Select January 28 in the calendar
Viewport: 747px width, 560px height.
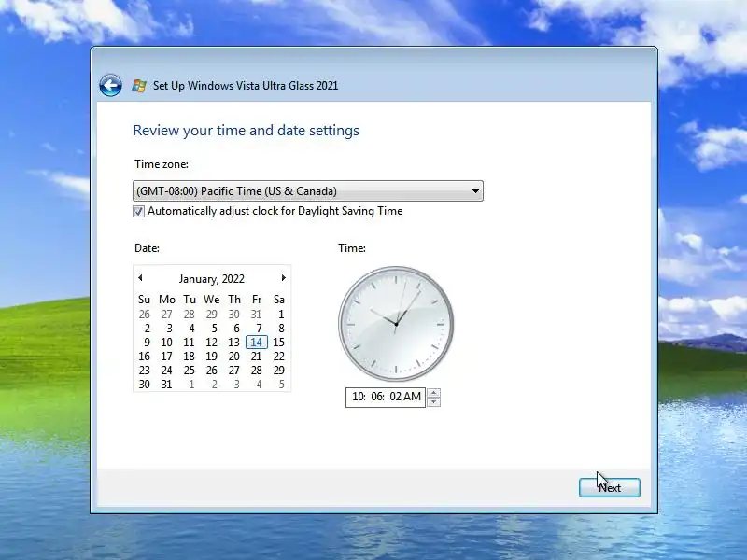pyautogui.click(x=256, y=370)
